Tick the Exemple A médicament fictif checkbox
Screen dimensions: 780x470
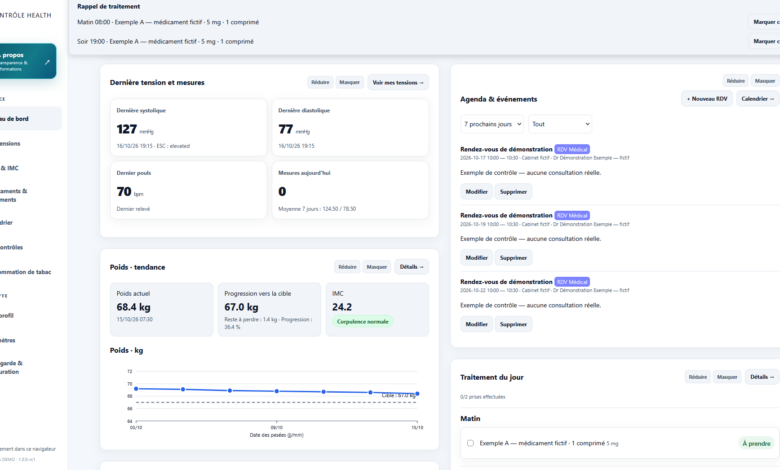470,443
